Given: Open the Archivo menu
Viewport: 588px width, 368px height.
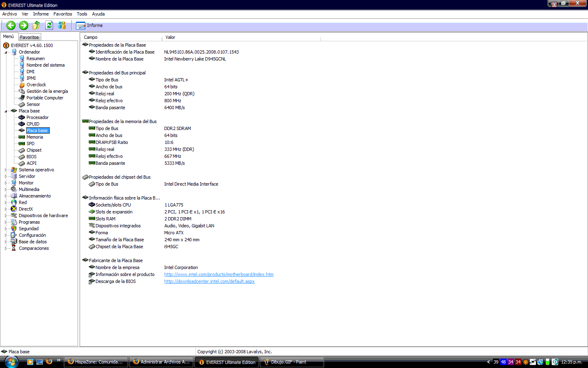Looking at the screenshot, I should click(9, 14).
